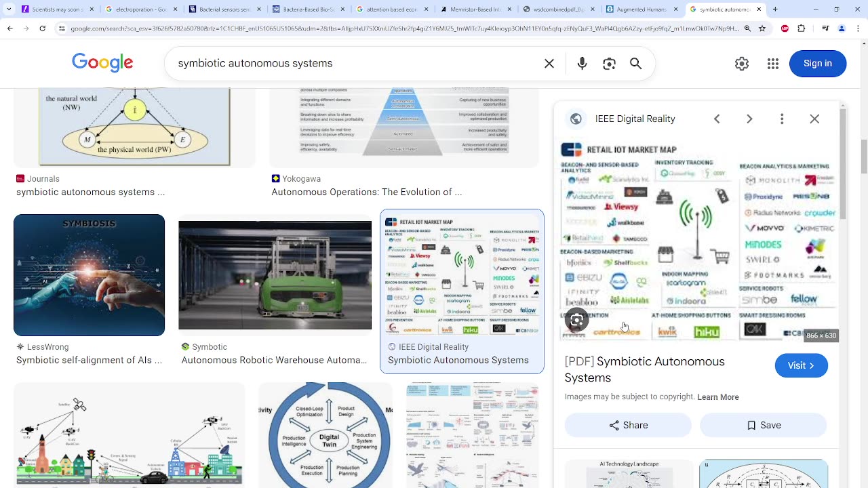This screenshot has height=488, width=868.
Task: Click the zoom magnifier icon in address bar
Action: (x=747, y=28)
